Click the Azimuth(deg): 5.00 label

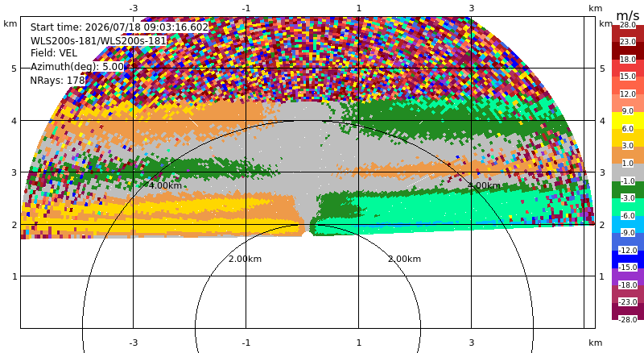pos(76,67)
